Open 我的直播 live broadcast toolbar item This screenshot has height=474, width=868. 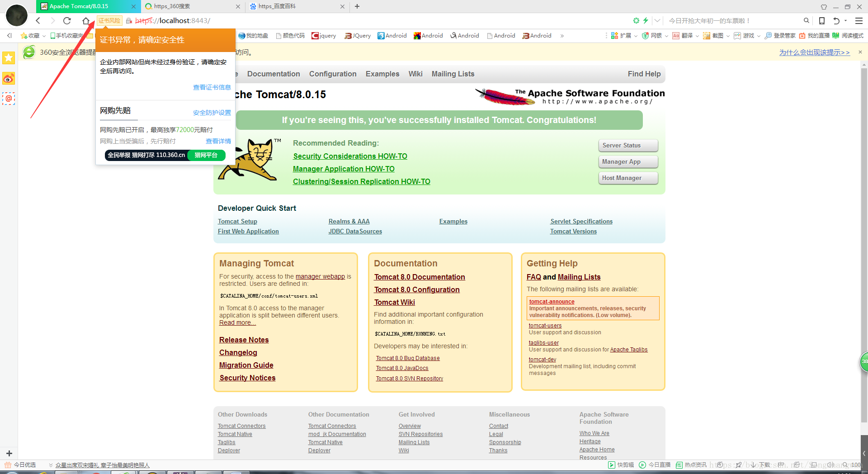pos(814,36)
